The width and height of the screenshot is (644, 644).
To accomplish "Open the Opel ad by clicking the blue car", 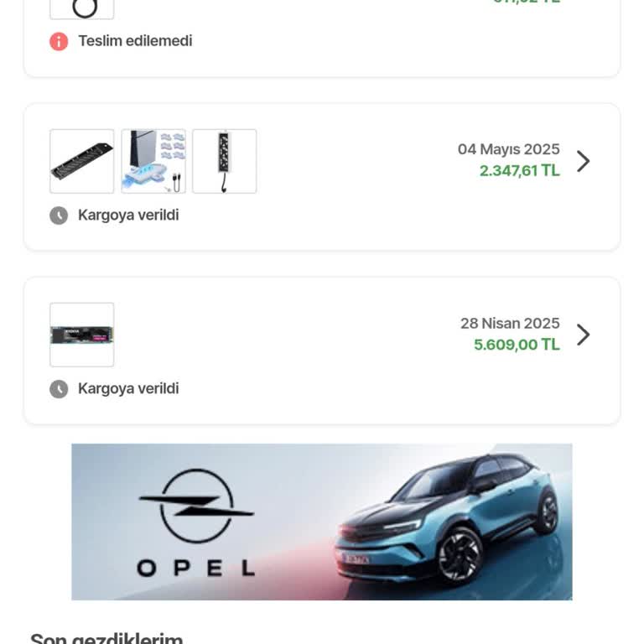I will pos(449,520).
